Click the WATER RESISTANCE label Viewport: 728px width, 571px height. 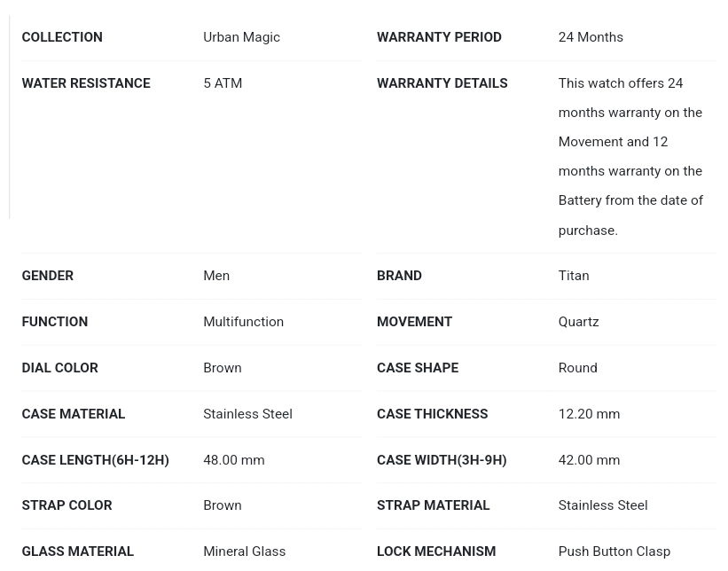86,83
